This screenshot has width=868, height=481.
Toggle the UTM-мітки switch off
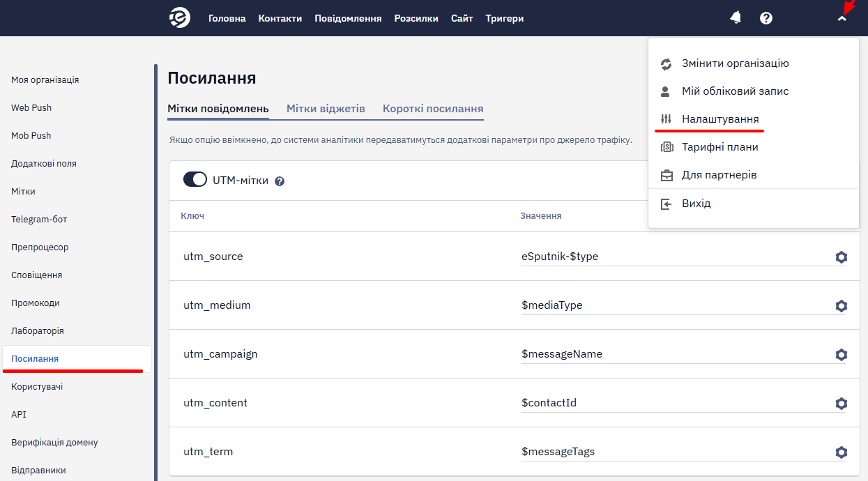pos(195,180)
